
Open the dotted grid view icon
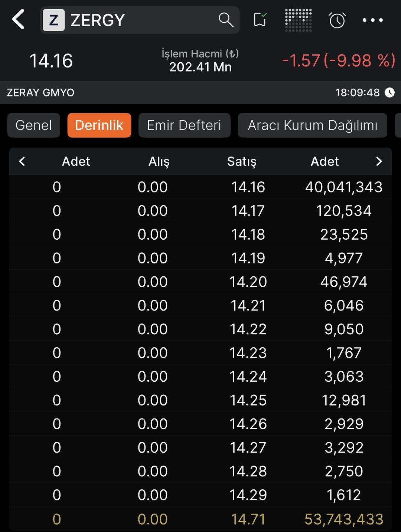[x=298, y=20]
